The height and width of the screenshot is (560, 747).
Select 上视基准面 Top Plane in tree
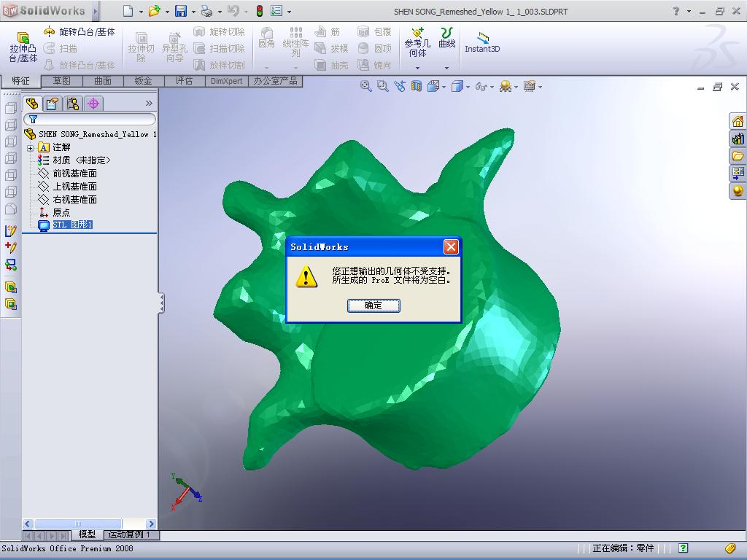tap(74, 186)
